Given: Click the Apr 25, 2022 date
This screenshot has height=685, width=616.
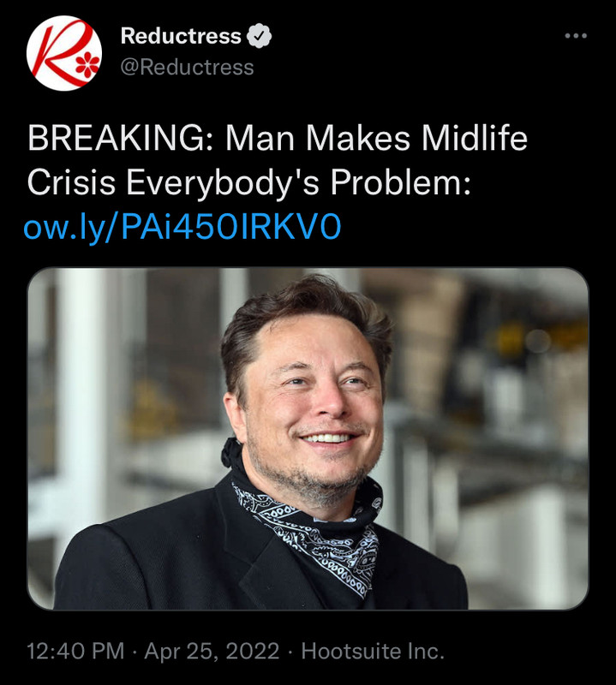Looking at the screenshot, I should tap(212, 651).
